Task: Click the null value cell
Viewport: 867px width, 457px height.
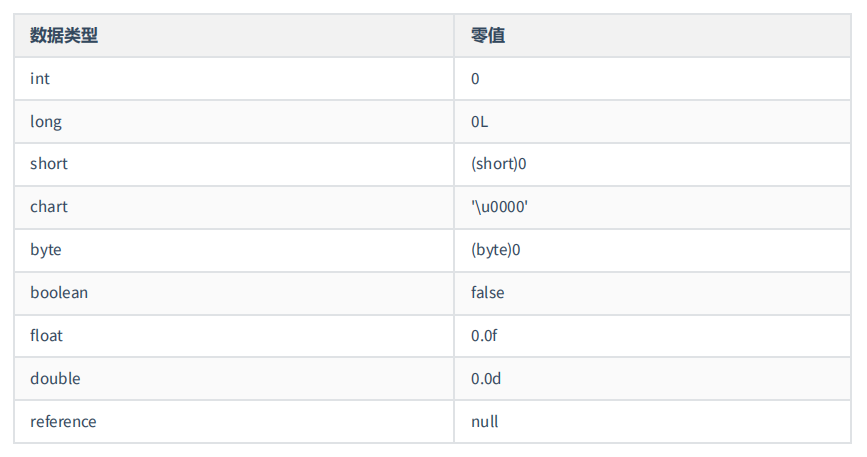Action: pos(652,422)
